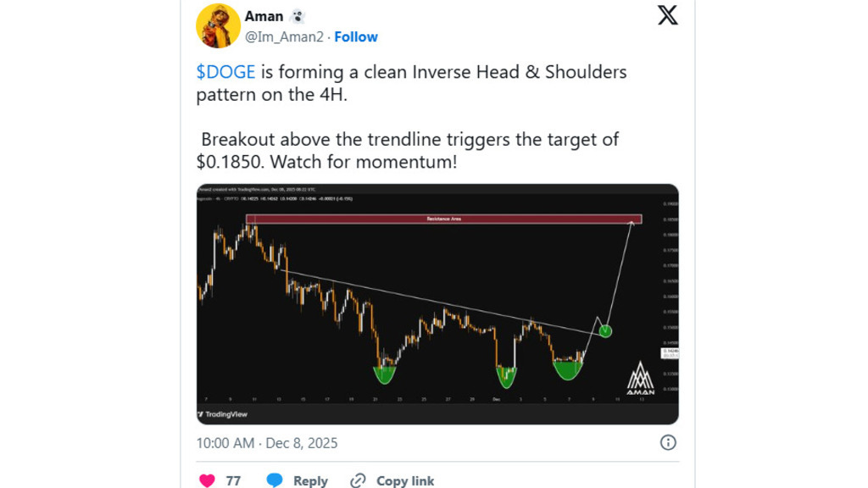Open the tweet info circle icon
Screen dimensions: 868x488
point(668,442)
